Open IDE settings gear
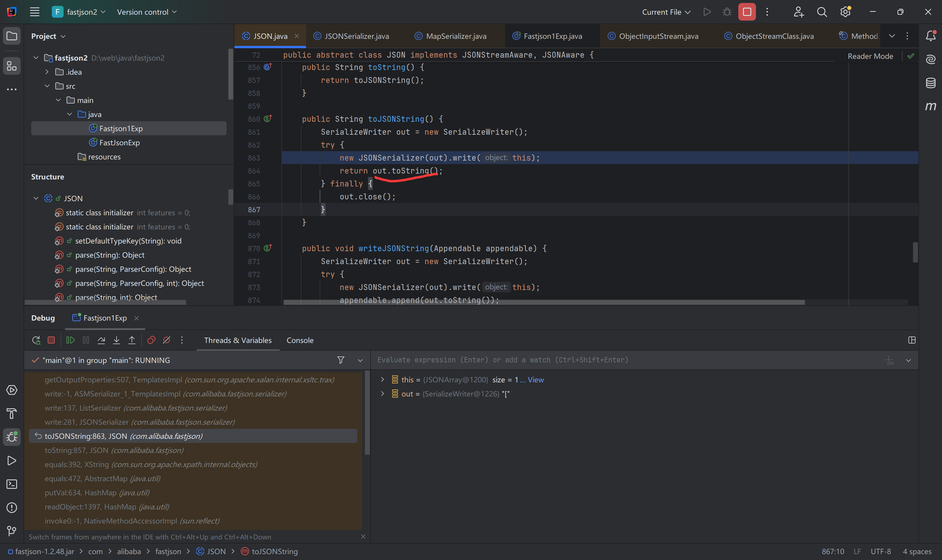 pos(845,12)
